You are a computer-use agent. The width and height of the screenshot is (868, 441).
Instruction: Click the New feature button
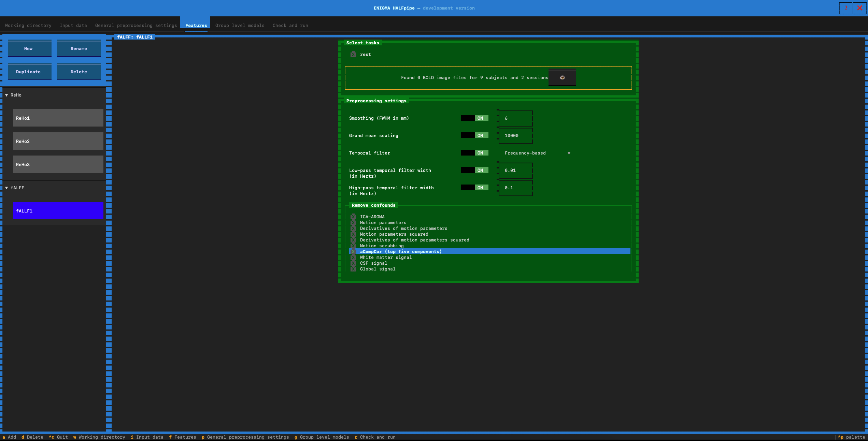[x=30, y=48]
